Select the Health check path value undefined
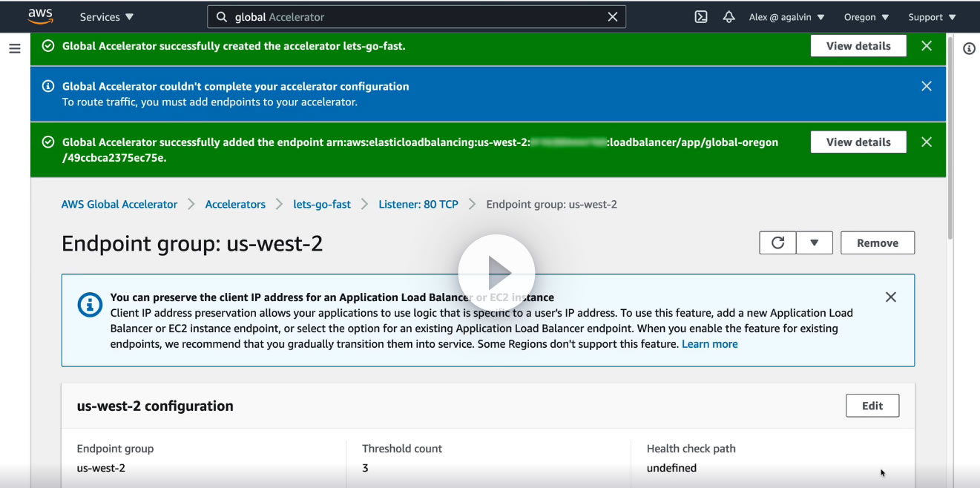This screenshot has height=488, width=980. pyautogui.click(x=671, y=468)
